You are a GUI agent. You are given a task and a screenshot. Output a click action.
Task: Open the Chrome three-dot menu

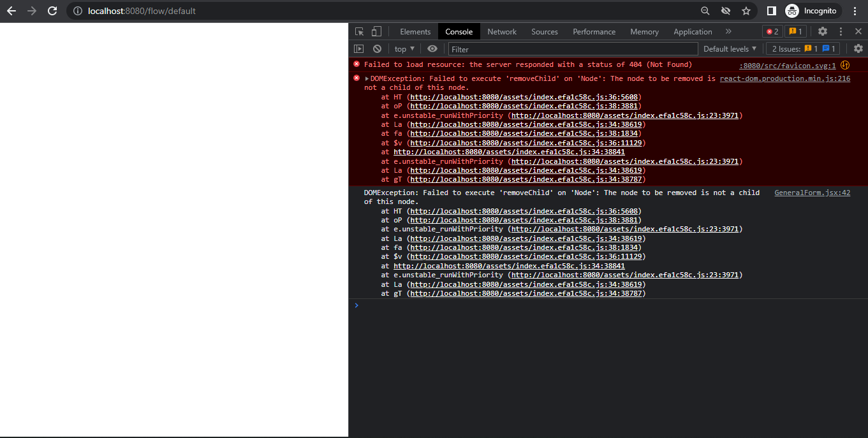coord(855,10)
